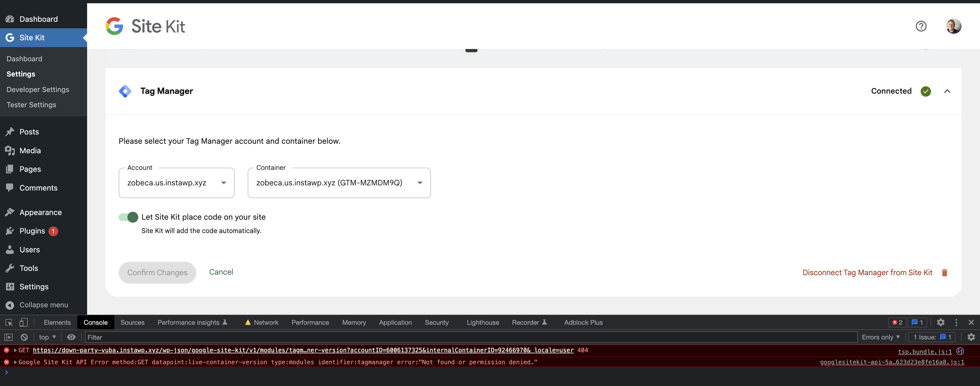Viewport: 980px width, 386px height.
Task: Toggle the device emulation icon in DevTools
Action: coord(24,322)
